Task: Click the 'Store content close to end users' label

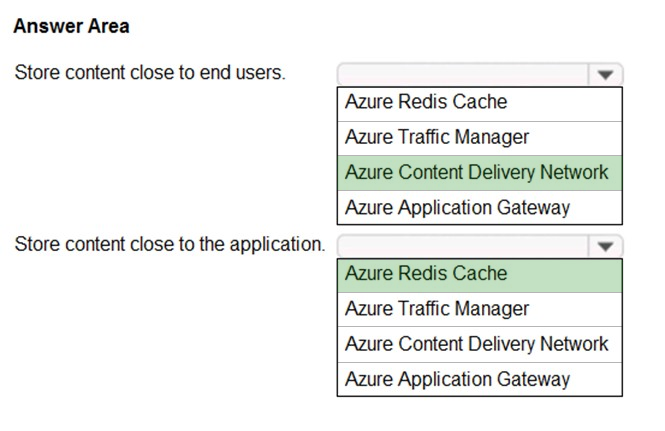Action: pyautogui.click(x=150, y=73)
